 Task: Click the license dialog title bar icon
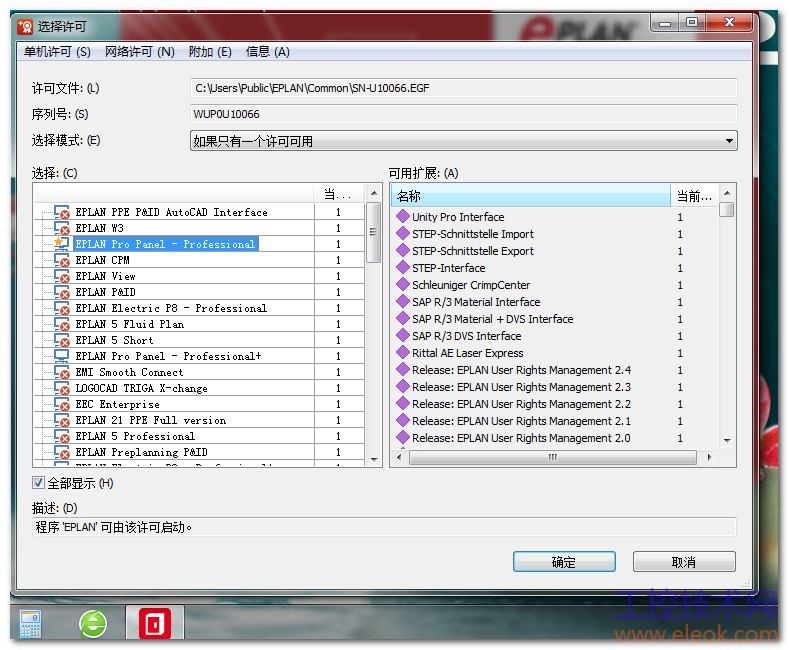click(x=25, y=27)
